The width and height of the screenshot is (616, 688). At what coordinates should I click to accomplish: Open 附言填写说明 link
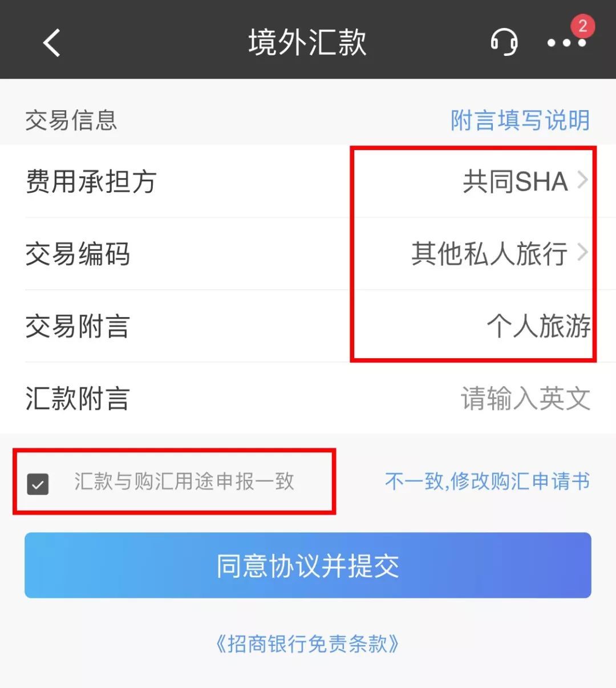520,120
